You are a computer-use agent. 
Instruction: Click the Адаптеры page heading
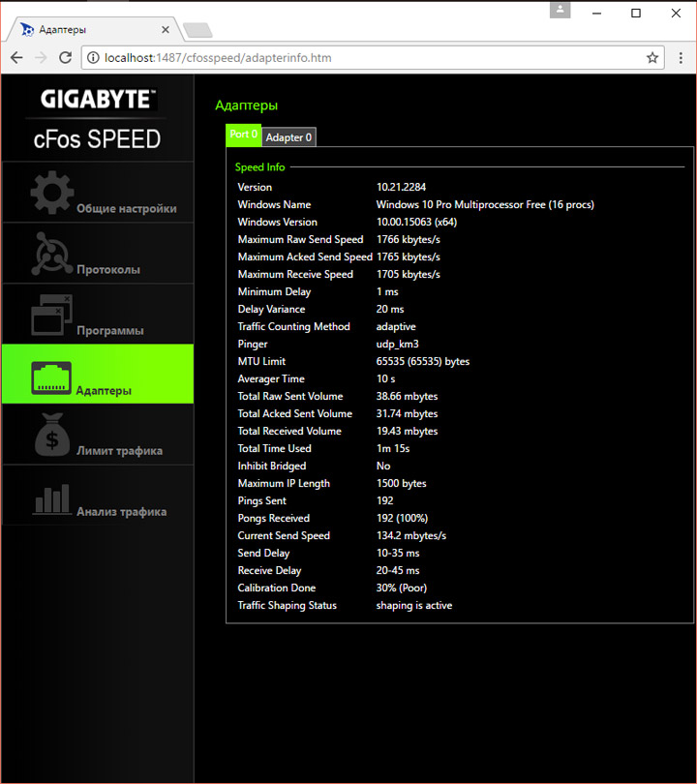[x=247, y=106]
